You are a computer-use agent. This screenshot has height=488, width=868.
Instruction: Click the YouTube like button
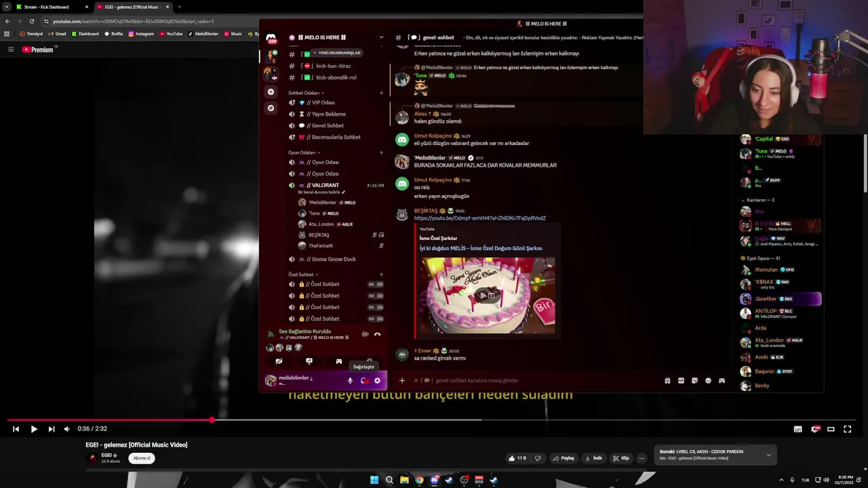(517, 458)
